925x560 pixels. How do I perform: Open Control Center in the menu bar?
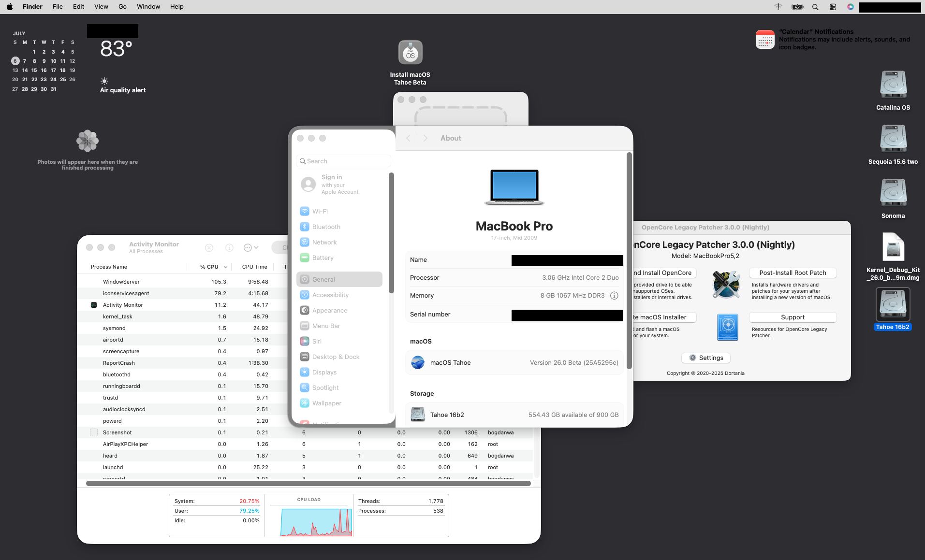pos(833,7)
